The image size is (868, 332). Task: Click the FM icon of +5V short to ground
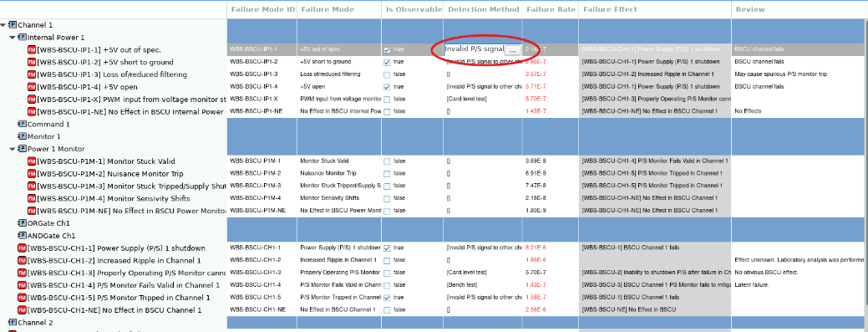32,62
